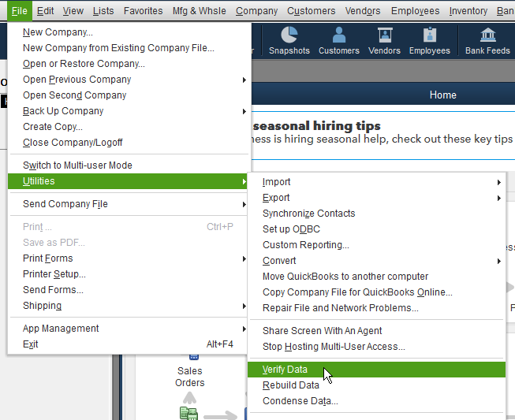Choose Set up ODBC

pyautogui.click(x=376, y=229)
